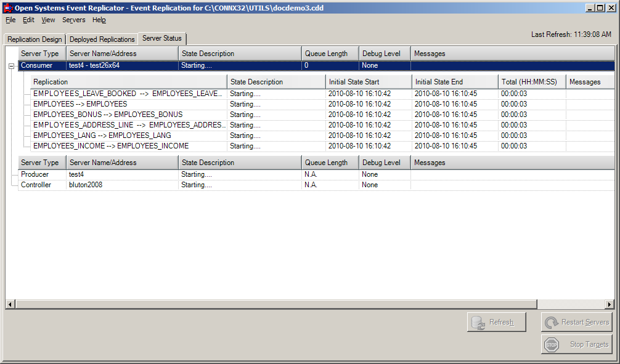This screenshot has width=620, height=364.
Task: Click the 00:00:03 link for EMPLOYEES_BONUS
Action: (x=513, y=114)
